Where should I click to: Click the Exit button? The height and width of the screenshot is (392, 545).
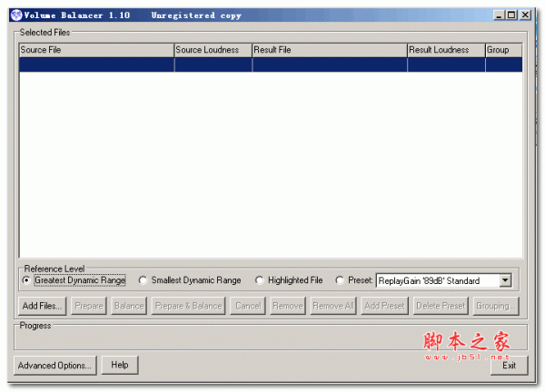click(510, 366)
